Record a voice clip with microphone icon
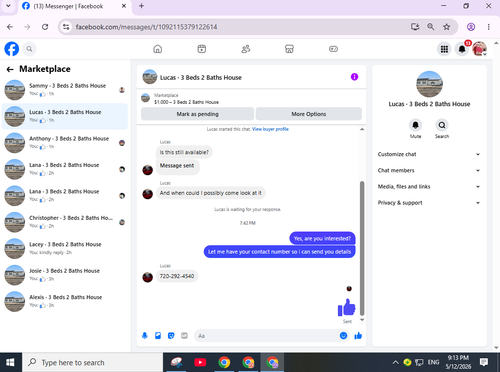The image size is (500, 372). (145, 336)
